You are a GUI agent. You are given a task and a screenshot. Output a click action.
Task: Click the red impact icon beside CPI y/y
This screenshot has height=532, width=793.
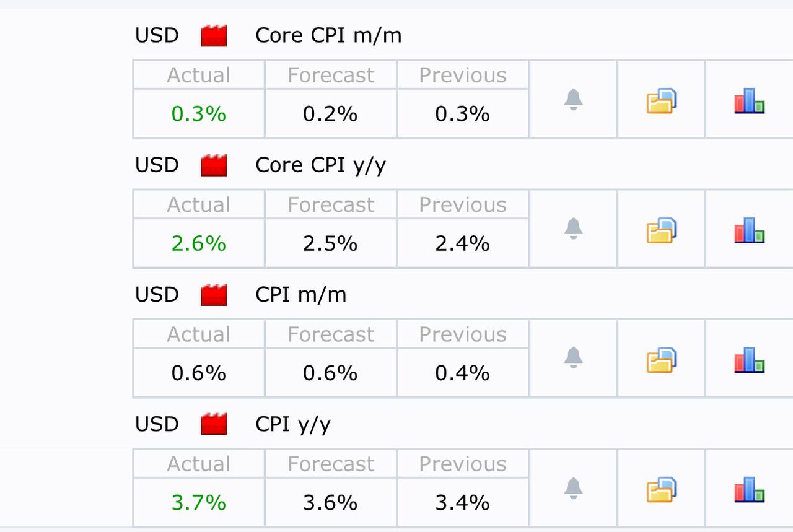[x=214, y=424]
